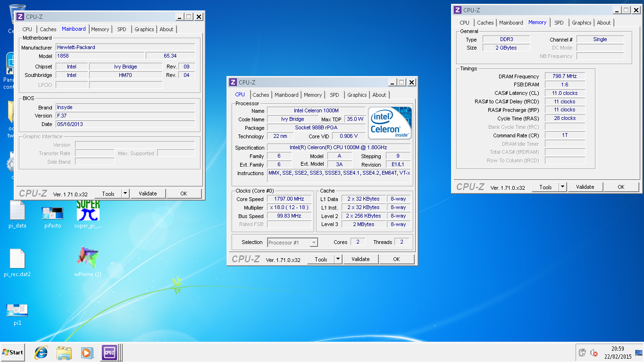The width and height of the screenshot is (644, 362).
Task: Click the BIOS date 05/16/2013 field
Action: pos(125,124)
